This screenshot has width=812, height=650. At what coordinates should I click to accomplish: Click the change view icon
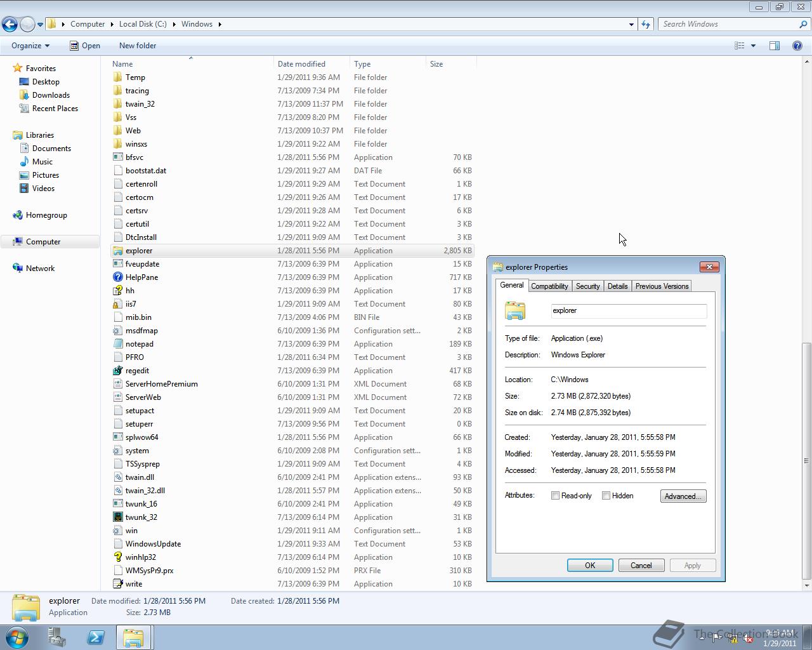click(x=739, y=46)
